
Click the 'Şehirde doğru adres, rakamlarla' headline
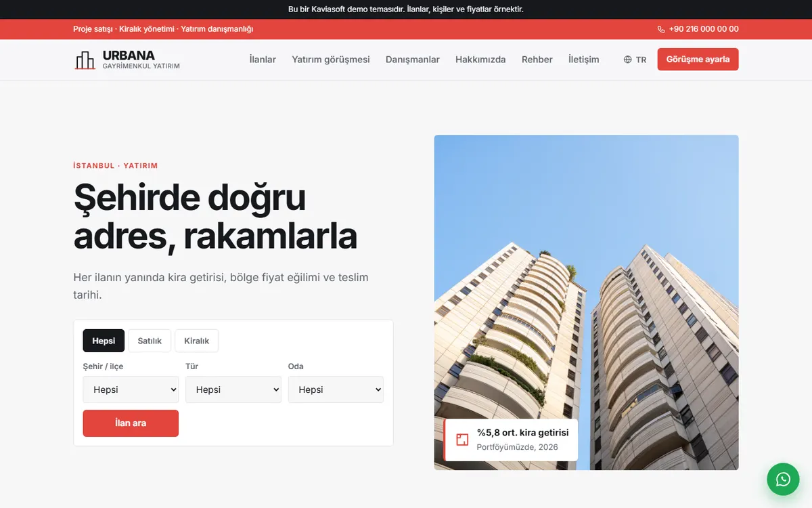(215, 217)
